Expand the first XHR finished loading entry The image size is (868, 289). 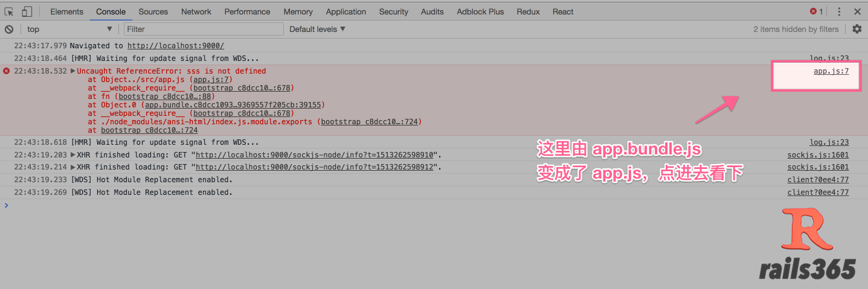point(73,155)
